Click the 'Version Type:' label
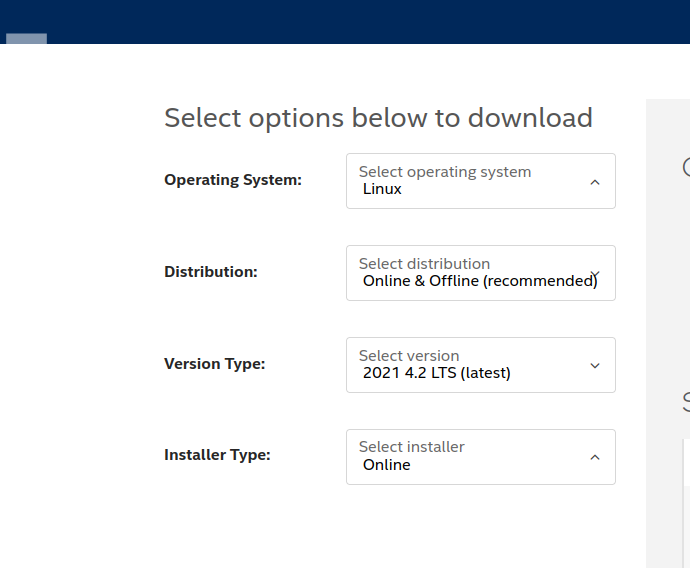 click(x=215, y=364)
